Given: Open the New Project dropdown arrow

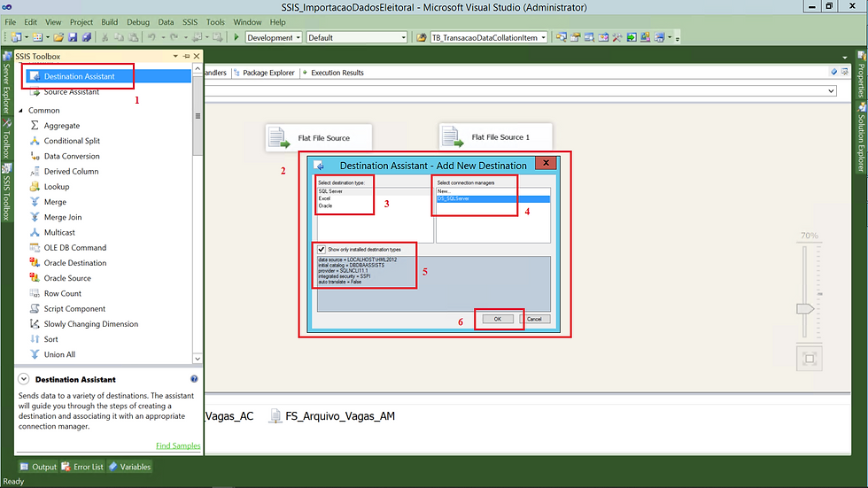Looking at the screenshot, I should [26, 37].
